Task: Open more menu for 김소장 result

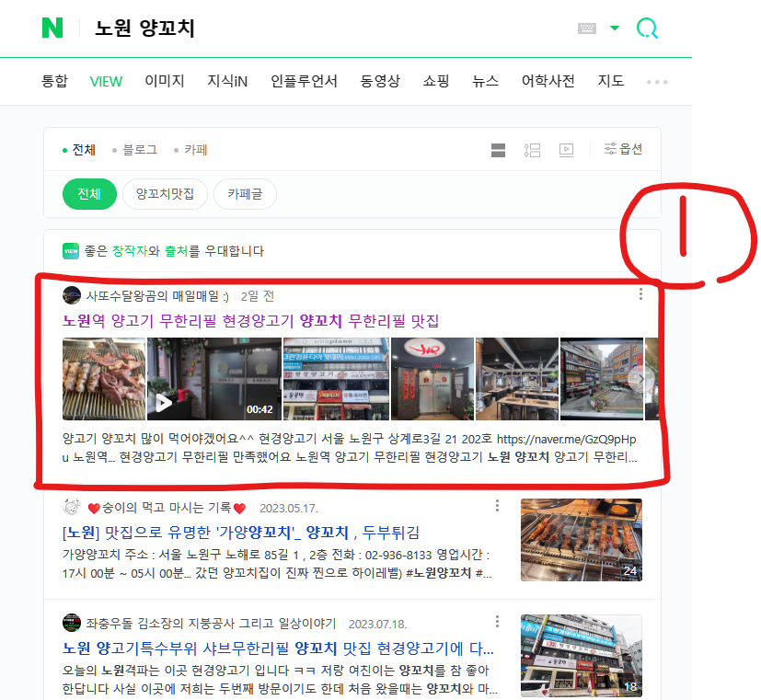Action: tap(497, 622)
